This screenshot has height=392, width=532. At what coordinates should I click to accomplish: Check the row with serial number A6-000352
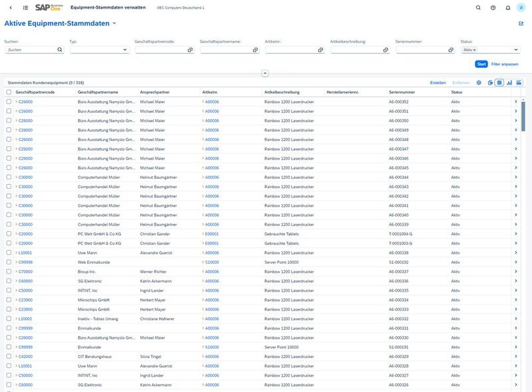[x=9, y=102]
